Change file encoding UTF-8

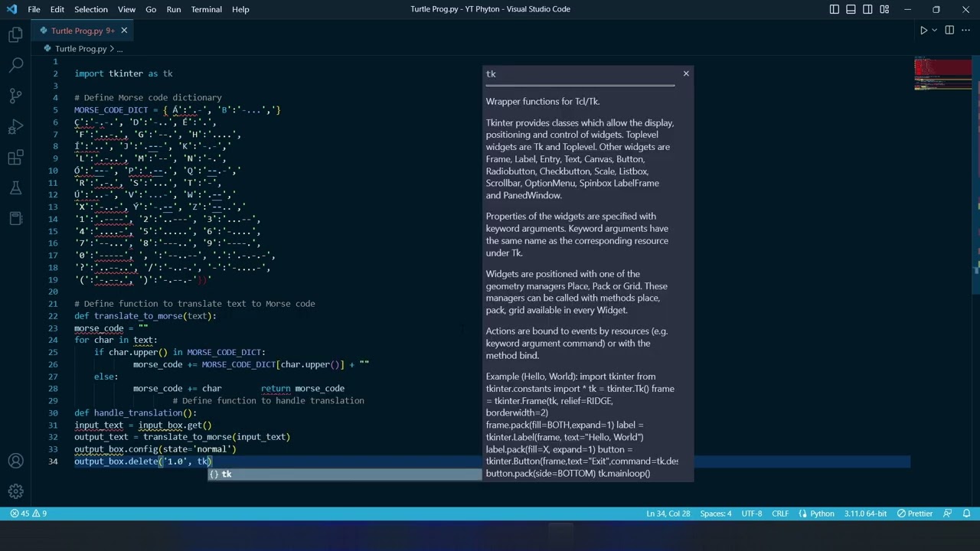click(752, 514)
